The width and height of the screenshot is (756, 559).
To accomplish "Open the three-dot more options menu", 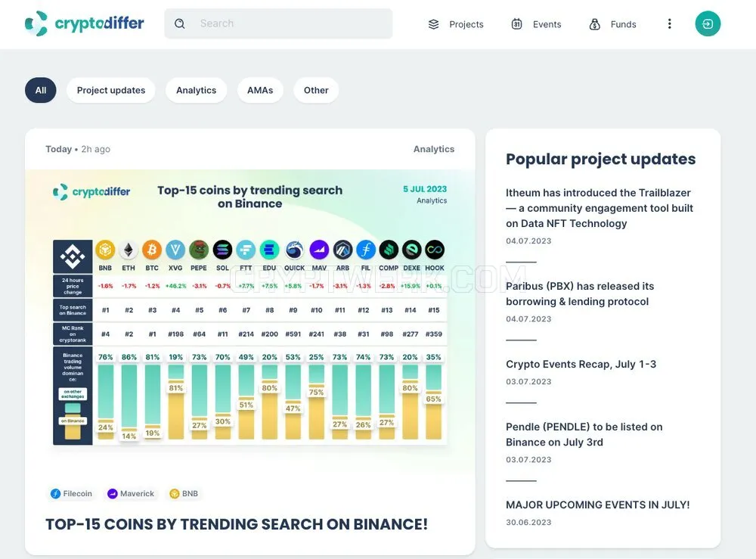I will point(669,23).
